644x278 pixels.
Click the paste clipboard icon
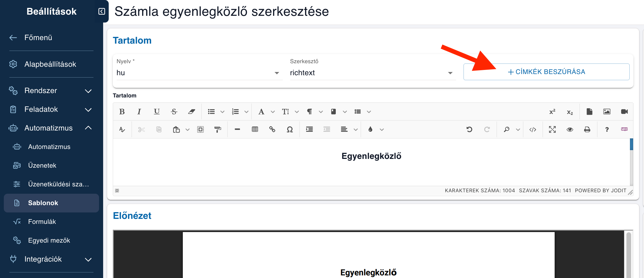(x=176, y=129)
